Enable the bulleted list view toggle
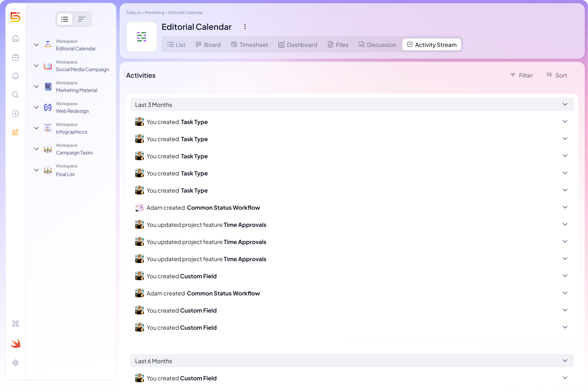This screenshot has height=392, width=588. click(x=65, y=19)
